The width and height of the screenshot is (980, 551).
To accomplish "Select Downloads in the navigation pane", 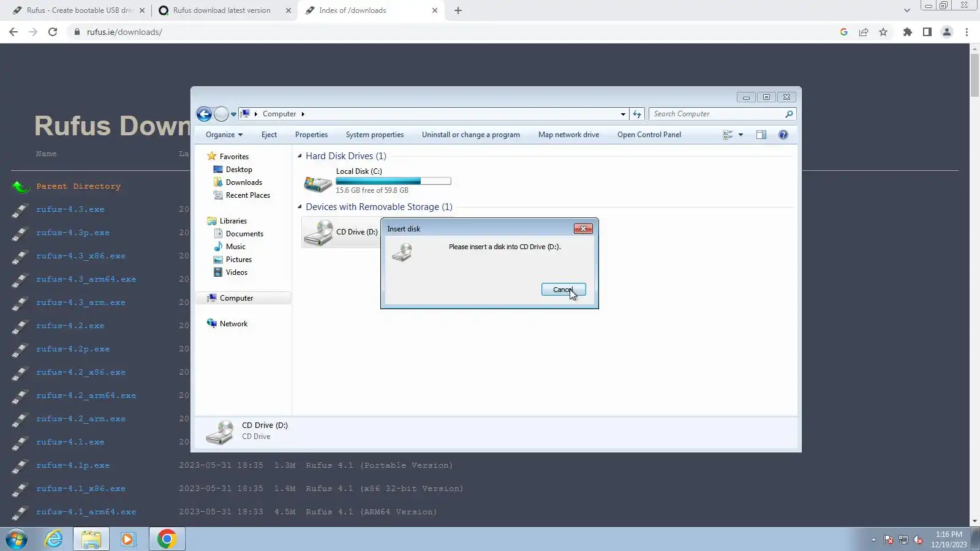I will pyautogui.click(x=244, y=182).
